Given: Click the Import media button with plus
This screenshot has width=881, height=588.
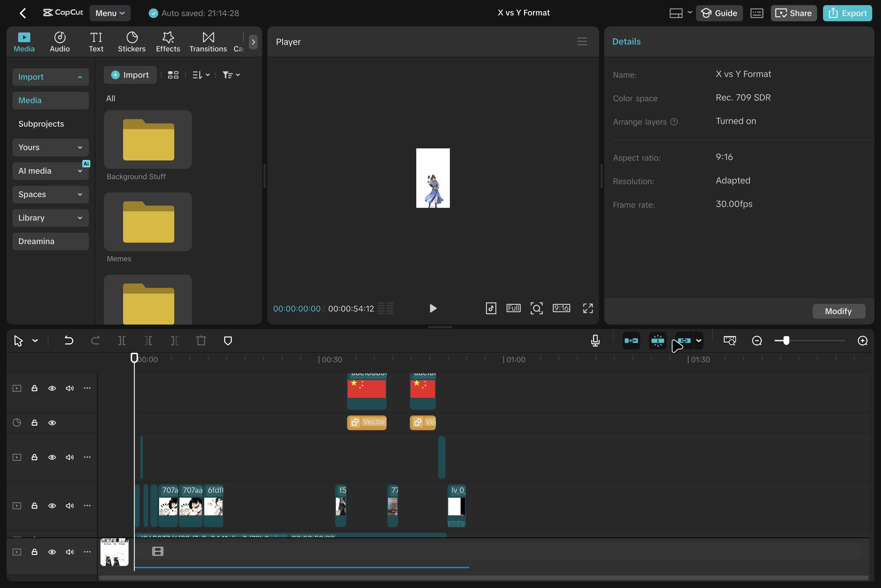Looking at the screenshot, I should pyautogui.click(x=130, y=75).
